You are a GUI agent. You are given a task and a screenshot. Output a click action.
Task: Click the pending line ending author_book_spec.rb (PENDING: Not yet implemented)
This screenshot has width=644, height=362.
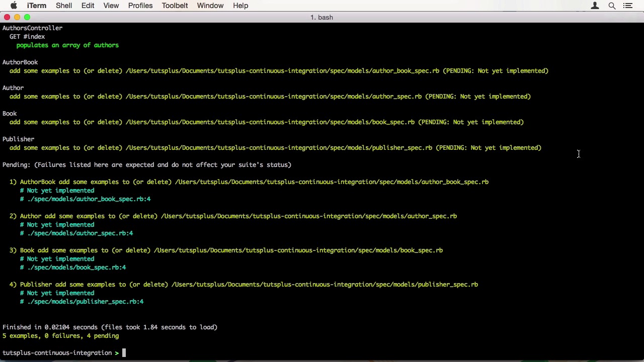click(x=279, y=71)
